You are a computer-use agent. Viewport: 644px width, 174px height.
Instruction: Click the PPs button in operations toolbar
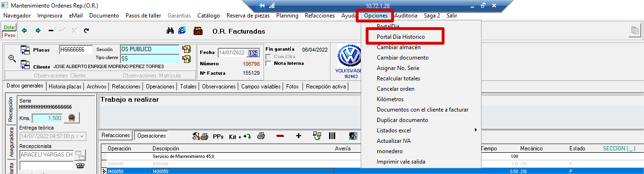[x=218, y=136]
